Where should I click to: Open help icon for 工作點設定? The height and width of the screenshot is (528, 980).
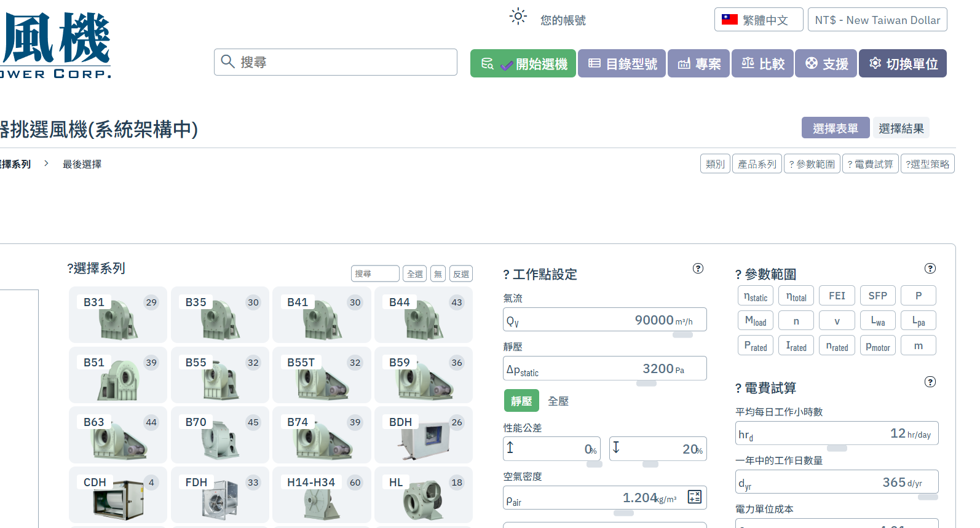point(698,268)
